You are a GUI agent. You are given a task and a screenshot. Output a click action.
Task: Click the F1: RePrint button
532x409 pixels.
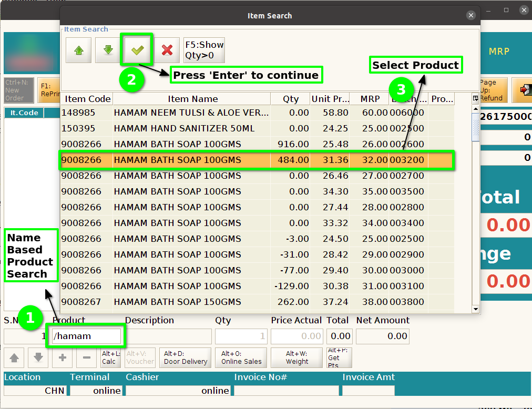(x=48, y=90)
